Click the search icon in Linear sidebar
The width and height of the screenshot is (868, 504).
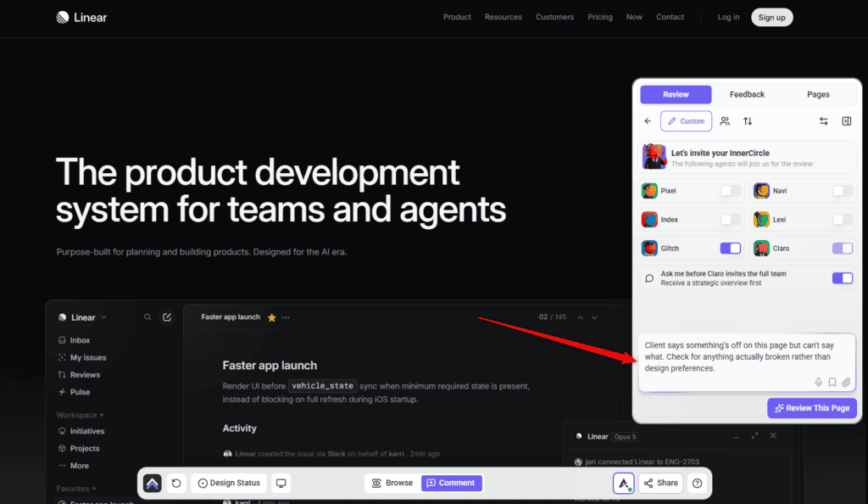[x=147, y=317]
